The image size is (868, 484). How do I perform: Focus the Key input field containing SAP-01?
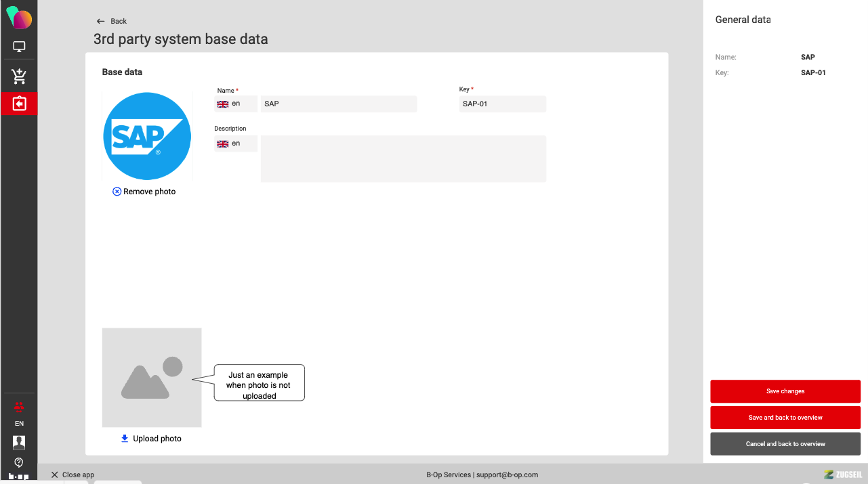point(502,104)
